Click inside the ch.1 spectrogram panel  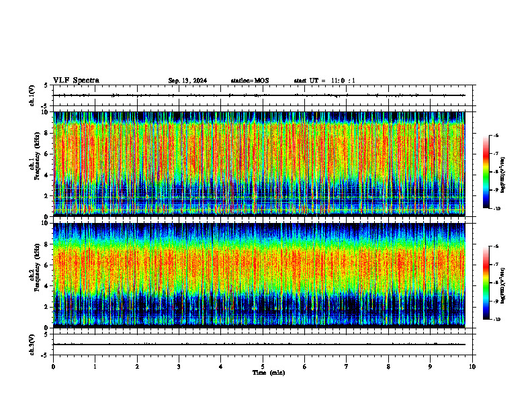(x=259, y=164)
